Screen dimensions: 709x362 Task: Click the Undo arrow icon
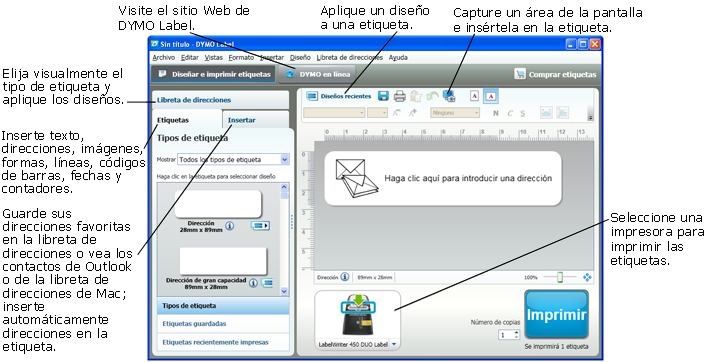pyautogui.click(x=432, y=96)
